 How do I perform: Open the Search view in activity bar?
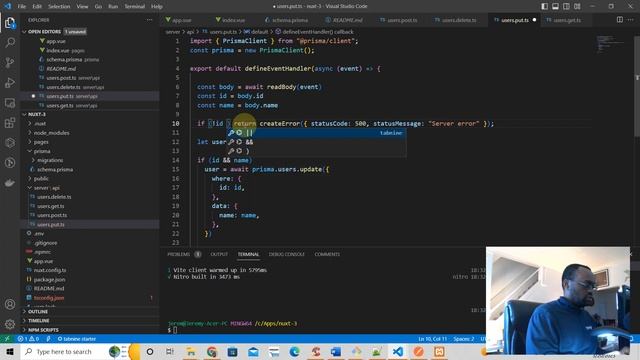10,42
